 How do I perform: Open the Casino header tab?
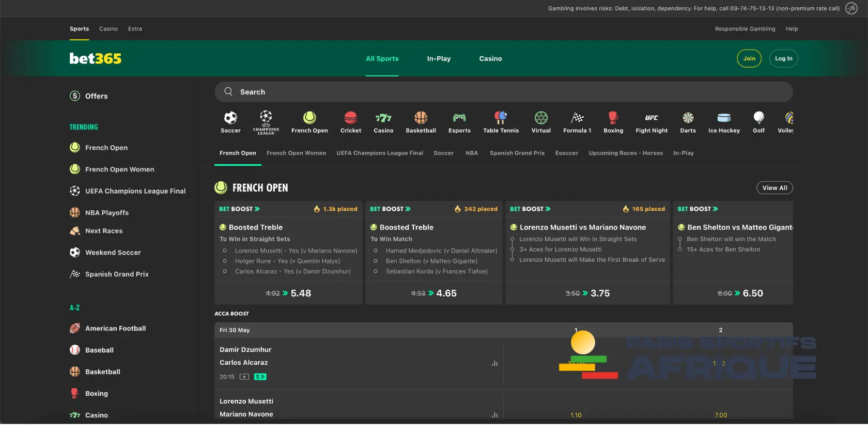point(490,58)
